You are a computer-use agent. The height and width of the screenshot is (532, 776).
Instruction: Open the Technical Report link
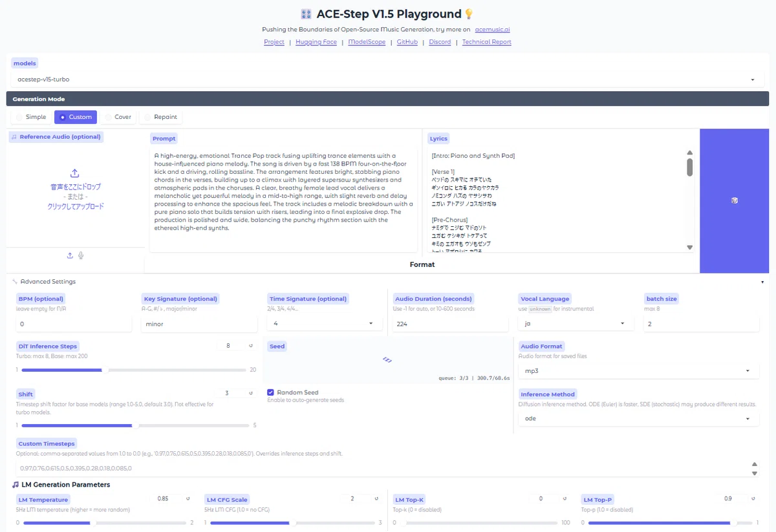(x=487, y=42)
